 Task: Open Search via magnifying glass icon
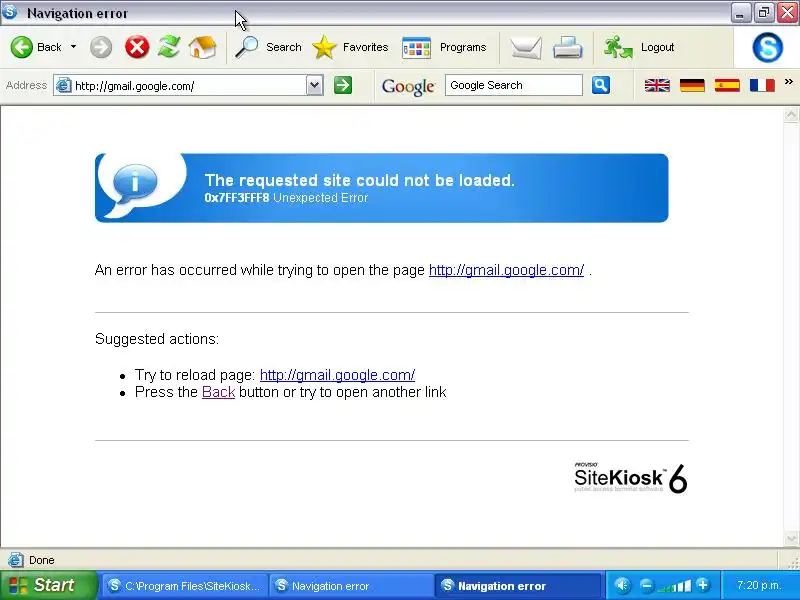246,47
